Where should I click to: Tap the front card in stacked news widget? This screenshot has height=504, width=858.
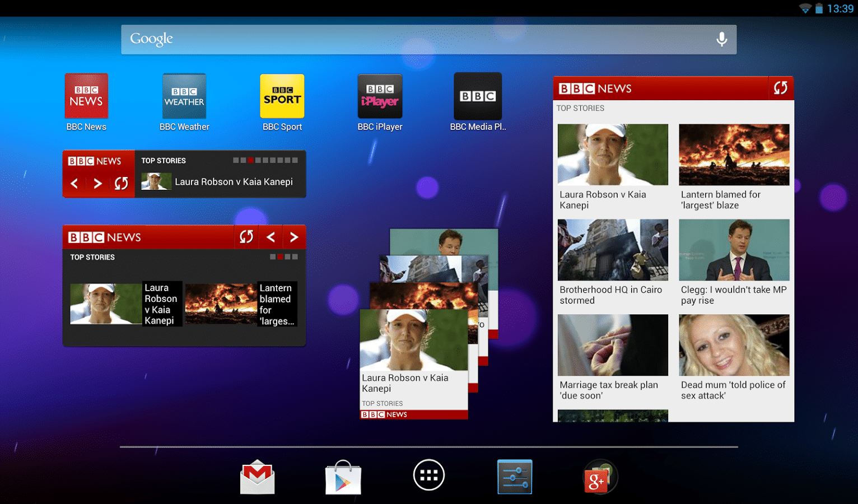(x=413, y=364)
